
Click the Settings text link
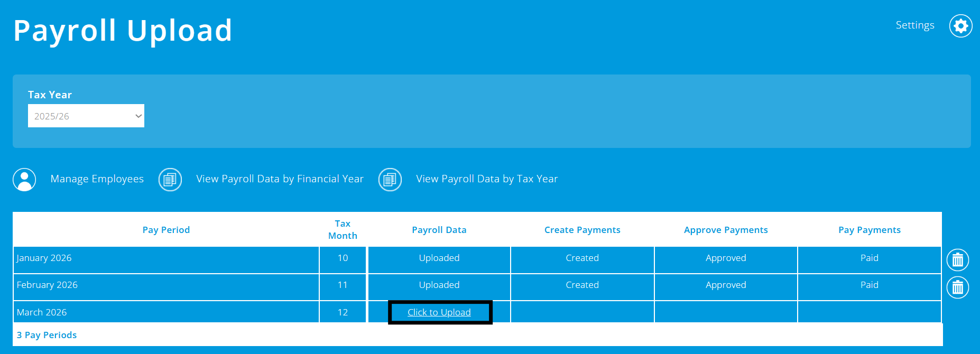coord(915,25)
